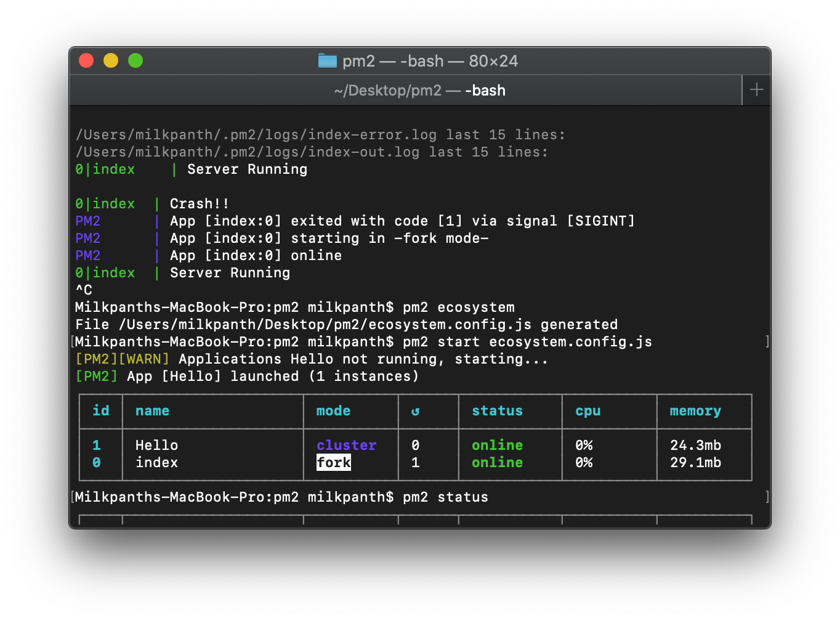Click the 'memory' table header
Viewport: 840px width, 620px height.
click(x=695, y=411)
